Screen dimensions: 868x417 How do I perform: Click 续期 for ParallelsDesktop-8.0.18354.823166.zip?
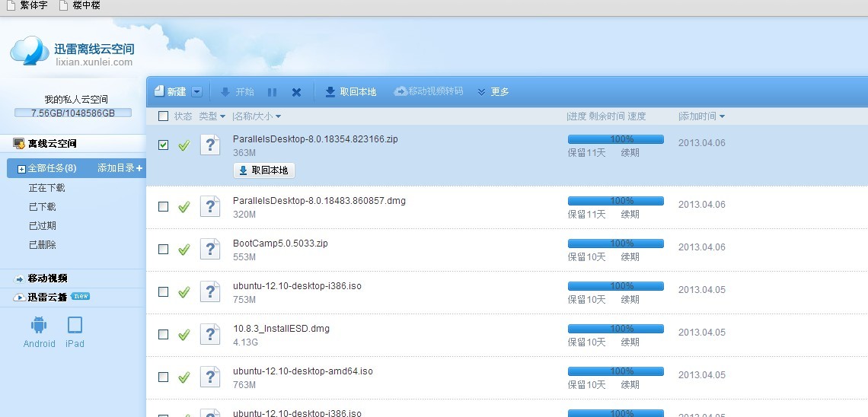[630, 153]
